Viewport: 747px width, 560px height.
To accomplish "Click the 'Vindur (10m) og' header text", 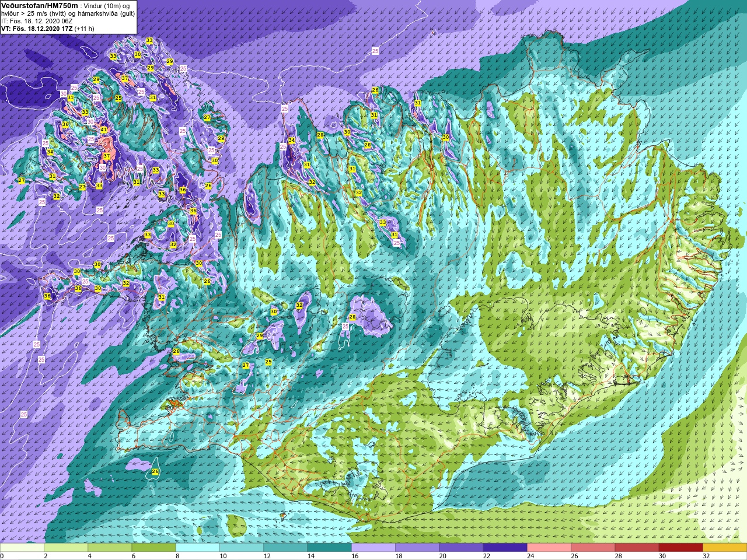I will (x=107, y=5).
